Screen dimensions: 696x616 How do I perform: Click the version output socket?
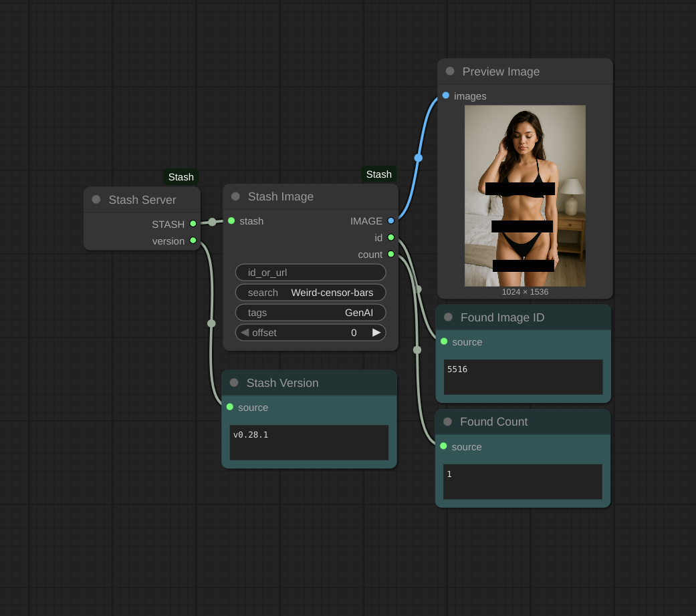pyautogui.click(x=193, y=241)
